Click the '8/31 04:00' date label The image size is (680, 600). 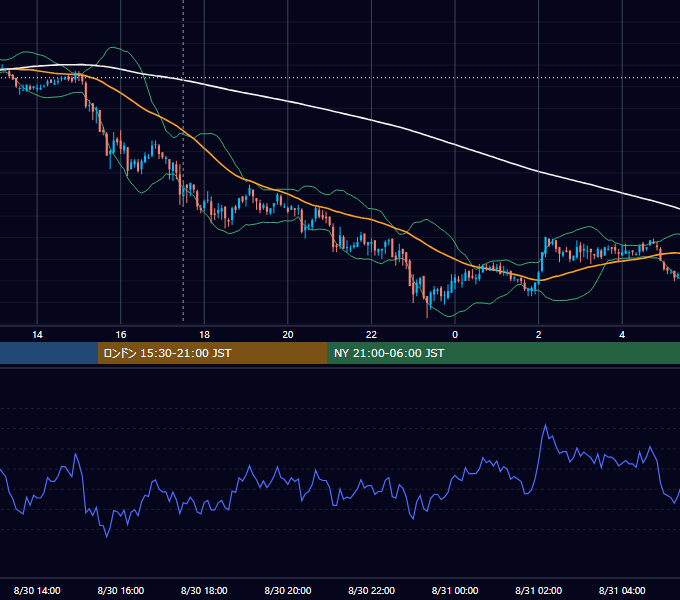click(622, 590)
